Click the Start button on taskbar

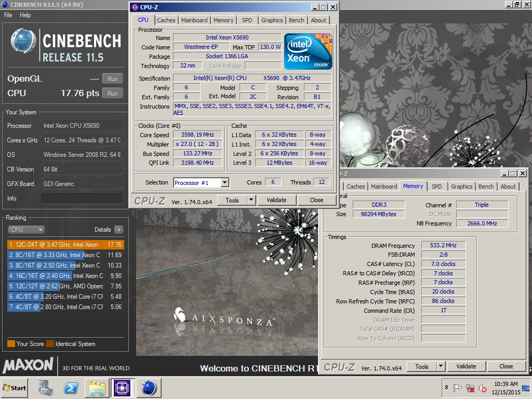click(15, 388)
